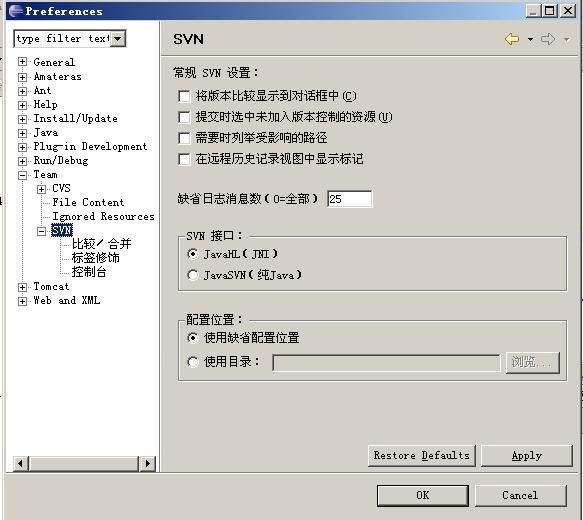Click the default log message count field
The height and width of the screenshot is (520, 583).
350,199
